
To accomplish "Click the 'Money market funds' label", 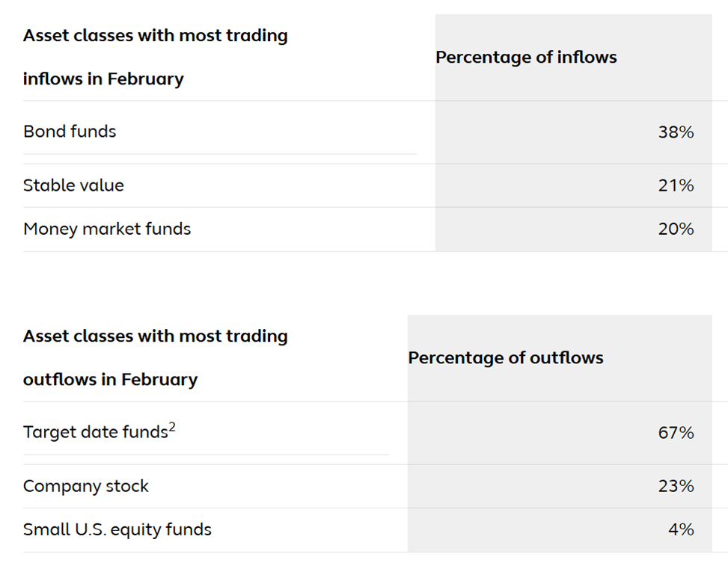I will pos(107,229).
